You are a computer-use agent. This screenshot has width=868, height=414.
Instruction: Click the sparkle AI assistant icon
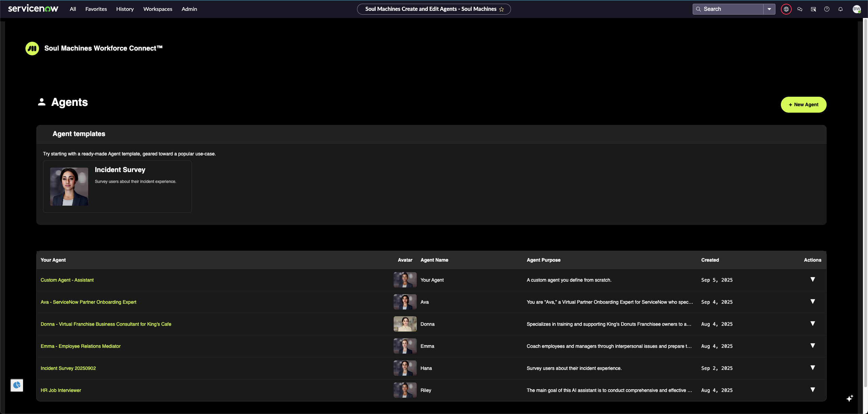pyautogui.click(x=849, y=398)
